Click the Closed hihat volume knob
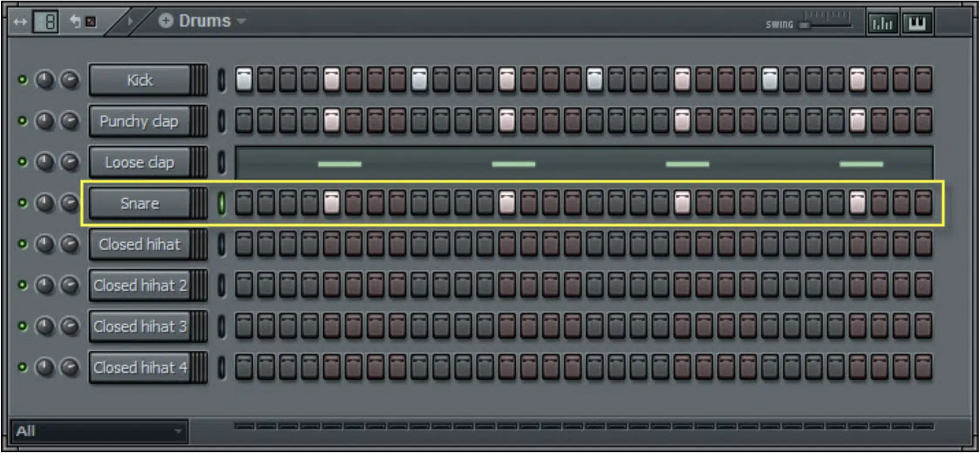 coord(70,244)
